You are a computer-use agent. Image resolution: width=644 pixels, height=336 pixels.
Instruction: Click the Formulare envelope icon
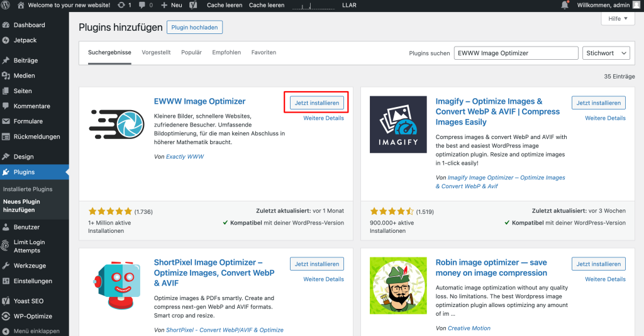(6, 121)
